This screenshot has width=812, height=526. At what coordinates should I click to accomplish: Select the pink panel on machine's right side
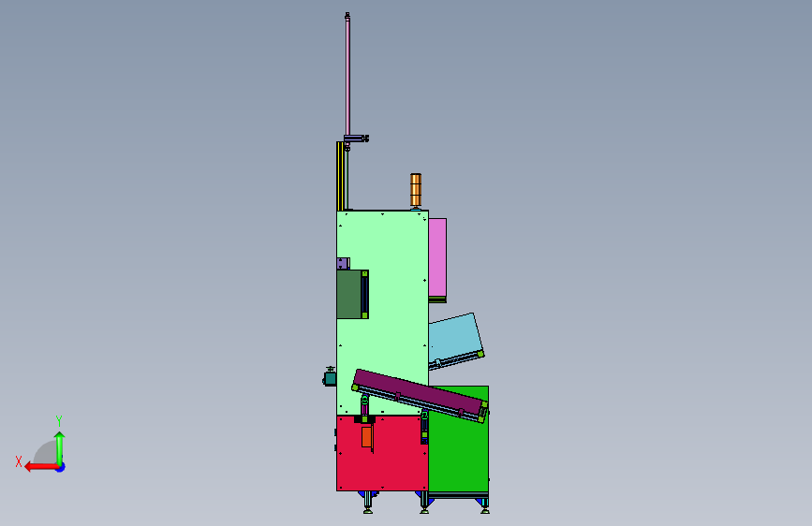[437, 257]
